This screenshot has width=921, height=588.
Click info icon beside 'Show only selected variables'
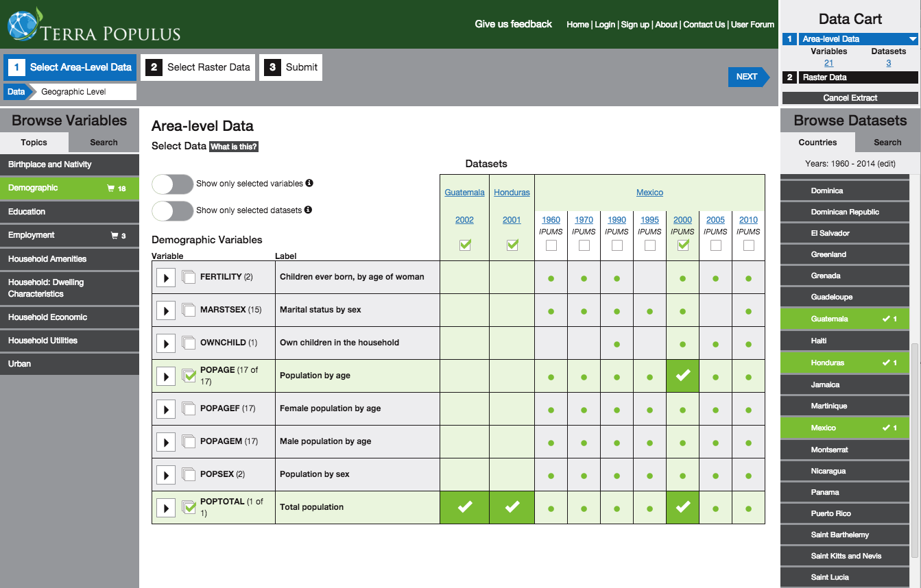pos(309,183)
